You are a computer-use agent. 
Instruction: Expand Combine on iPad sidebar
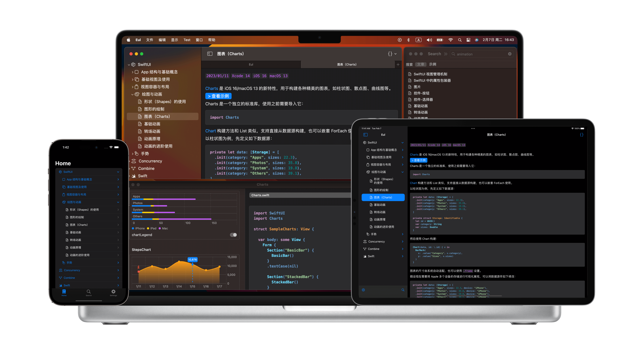403,249
